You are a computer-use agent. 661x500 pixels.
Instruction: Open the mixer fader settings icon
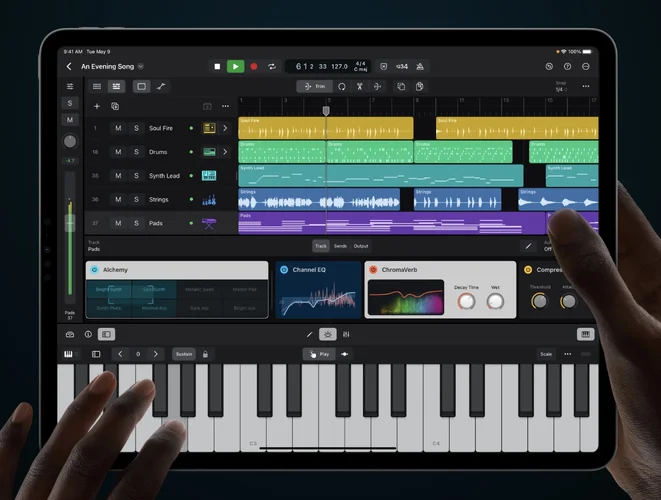tap(70, 86)
